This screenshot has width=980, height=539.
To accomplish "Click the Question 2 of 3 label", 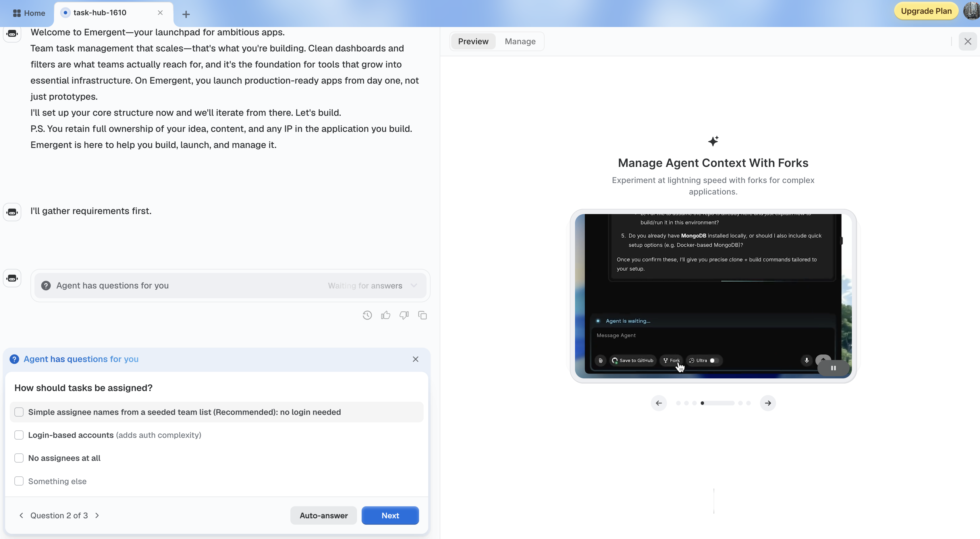I will point(59,515).
